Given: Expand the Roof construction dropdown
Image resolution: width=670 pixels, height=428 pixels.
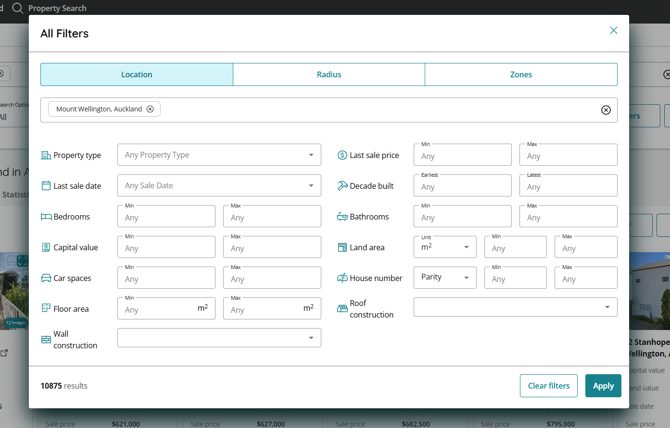Looking at the screenshot, I should pos(515,307).
